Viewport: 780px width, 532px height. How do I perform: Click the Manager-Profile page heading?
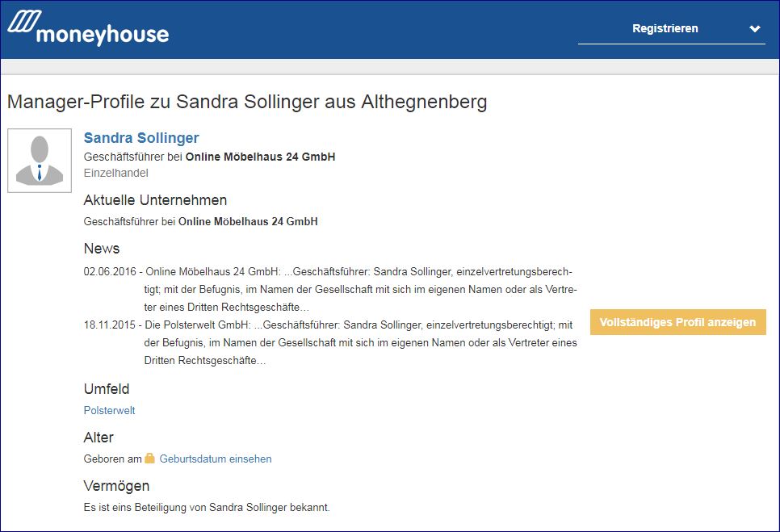tap(246, 103)
